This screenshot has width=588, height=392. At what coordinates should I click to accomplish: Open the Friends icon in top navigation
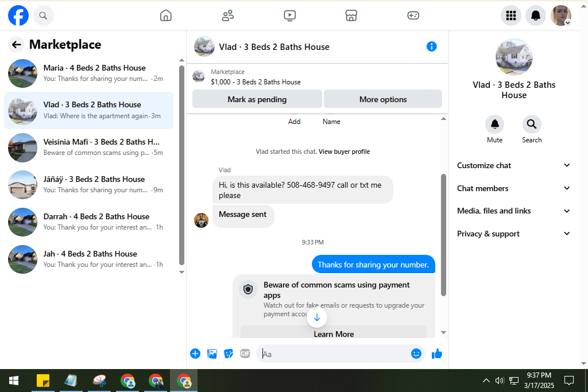click(227, 15)
